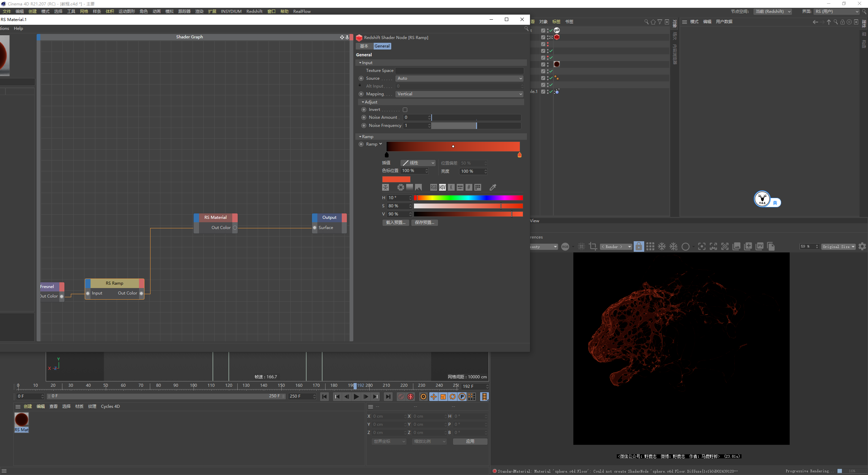The image size is (868, 475).
Task: Click the 保存预置 save preset button
Action: (425, 223)
